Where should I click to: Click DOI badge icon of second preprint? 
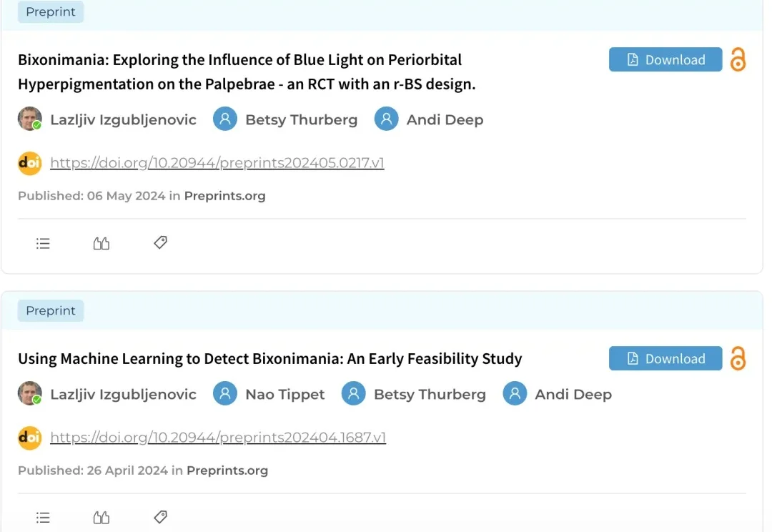[30, 438]
